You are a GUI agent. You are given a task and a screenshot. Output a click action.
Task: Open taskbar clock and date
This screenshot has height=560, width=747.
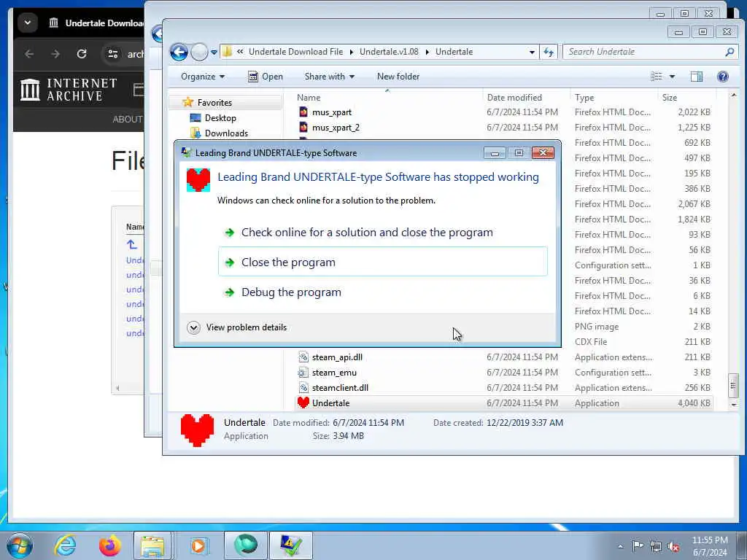(710, 546)
